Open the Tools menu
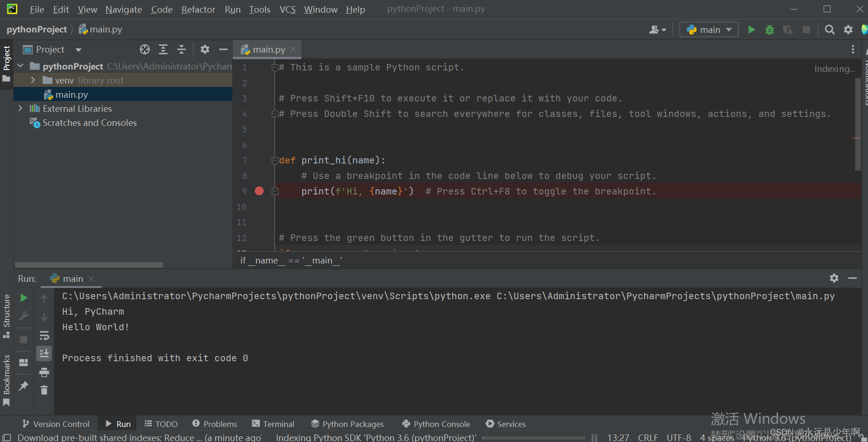Image resolution: width=868 pixels, height=442 pixels. pyautogui.click(x=260, y=9)
